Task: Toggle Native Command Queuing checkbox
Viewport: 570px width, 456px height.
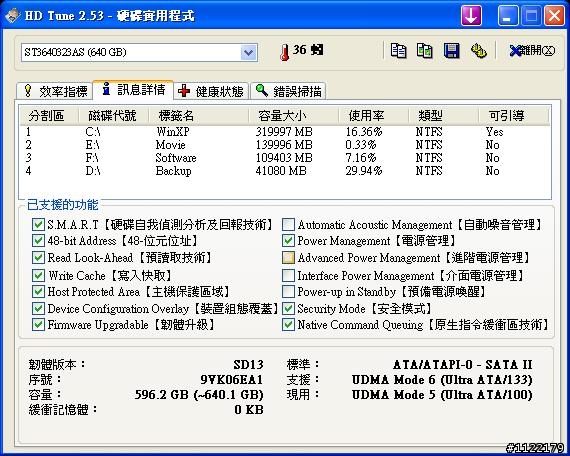Action: point(288,325)
